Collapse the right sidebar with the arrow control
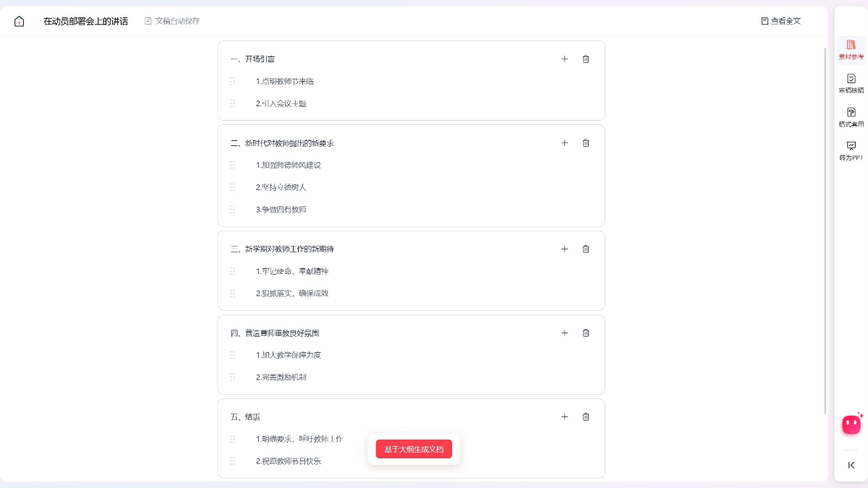 (851, 465)
